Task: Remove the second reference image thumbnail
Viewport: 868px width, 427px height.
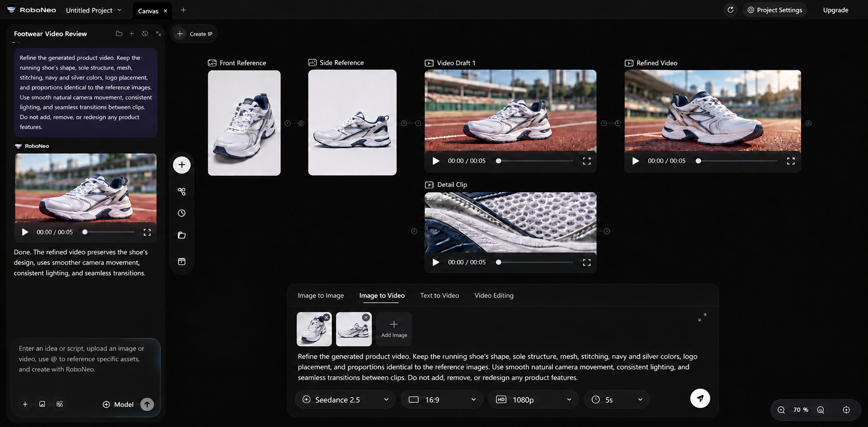Action: [366, 317]
